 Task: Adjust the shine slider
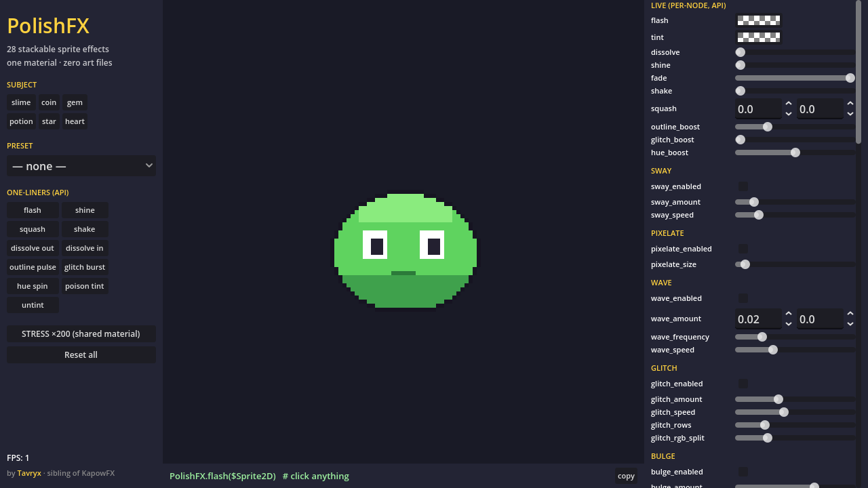(x=795, y=65)
